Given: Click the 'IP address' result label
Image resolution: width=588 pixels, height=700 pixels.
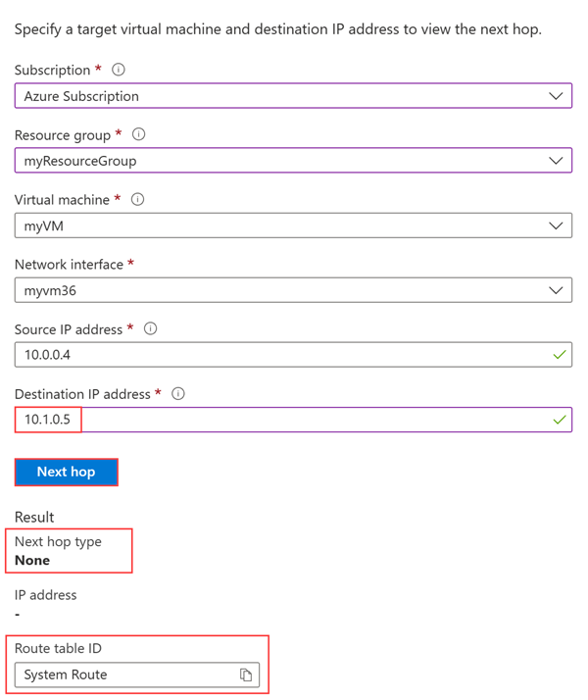Looking at the screenshot, I should [x=45, y=595].
